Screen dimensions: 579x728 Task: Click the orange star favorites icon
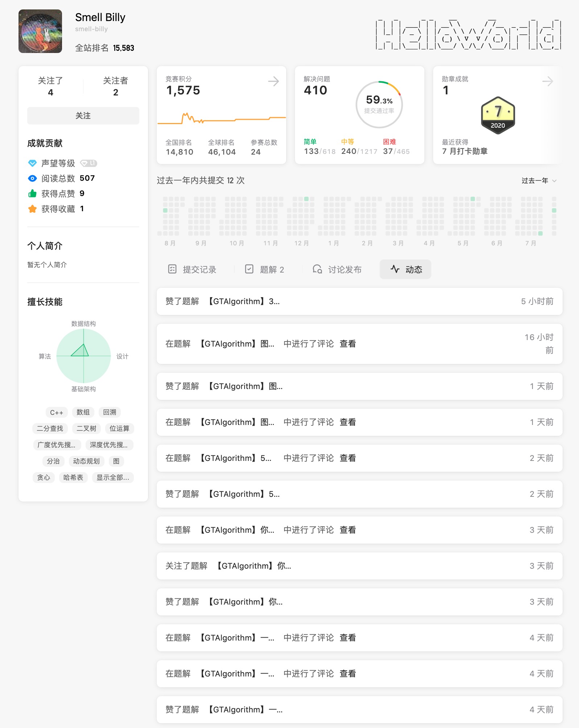[32, 209]
